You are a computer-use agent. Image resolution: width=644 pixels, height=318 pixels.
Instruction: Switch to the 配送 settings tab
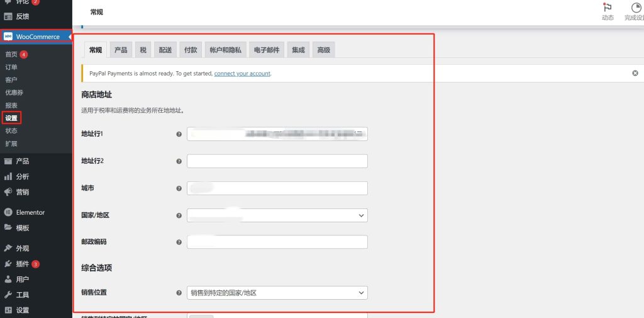tap(165, 50)
